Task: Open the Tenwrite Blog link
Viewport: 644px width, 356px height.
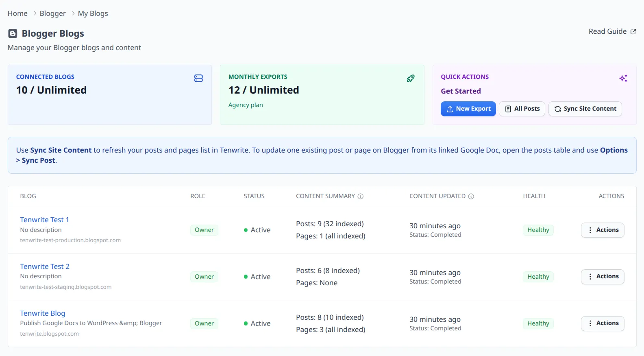Action: [43, 313]
